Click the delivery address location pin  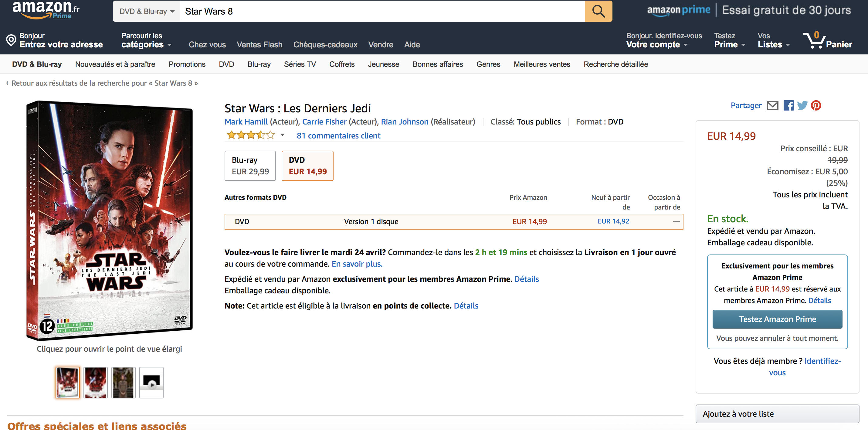tap(11, 40)
